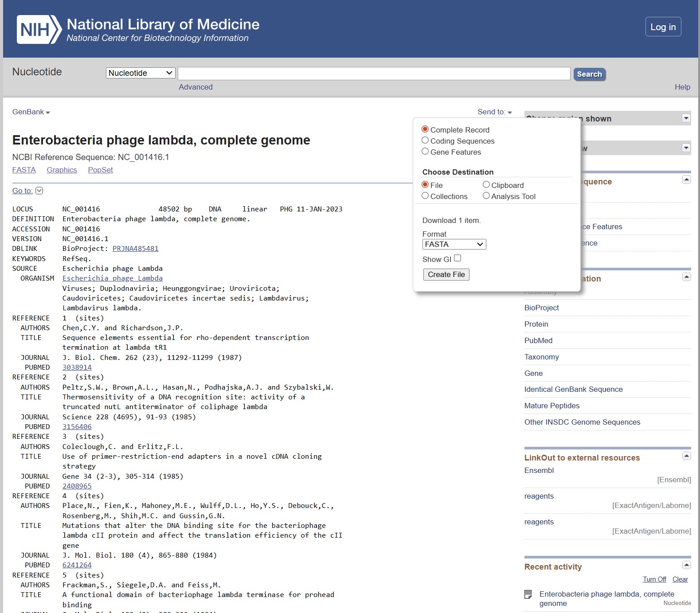Click the recent activity document icon
This screenshot has height=613, width=700.
(528, 594)
